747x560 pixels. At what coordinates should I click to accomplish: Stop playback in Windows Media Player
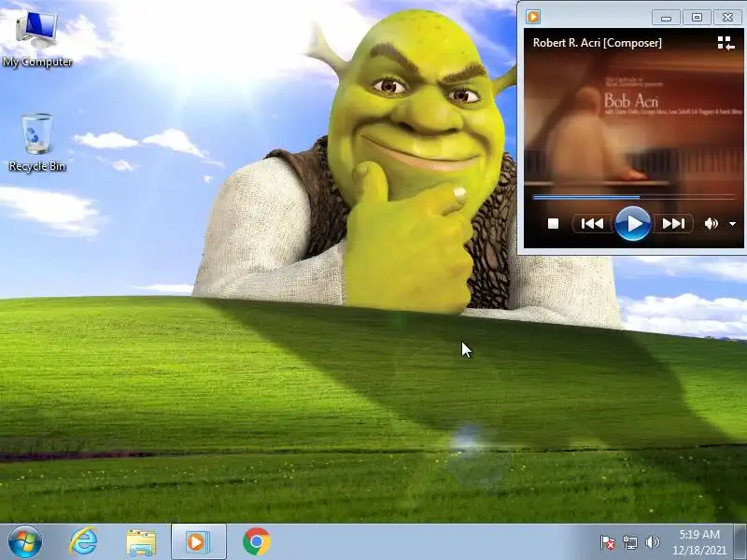[x=553, y=223]
